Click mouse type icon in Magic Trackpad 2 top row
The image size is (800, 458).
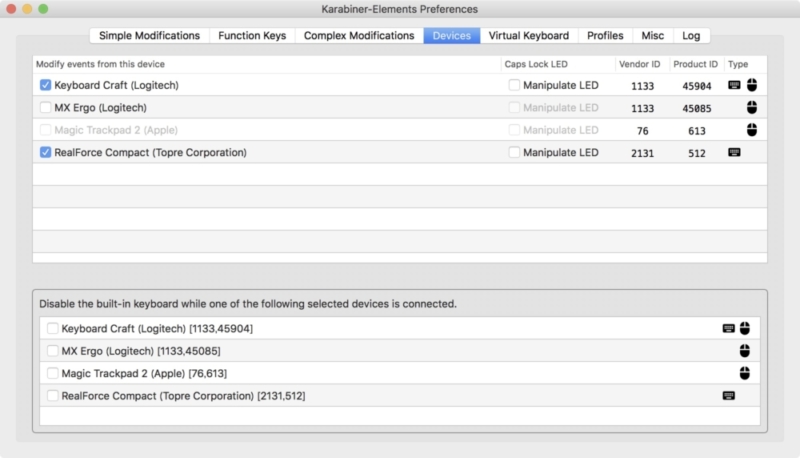752,130
